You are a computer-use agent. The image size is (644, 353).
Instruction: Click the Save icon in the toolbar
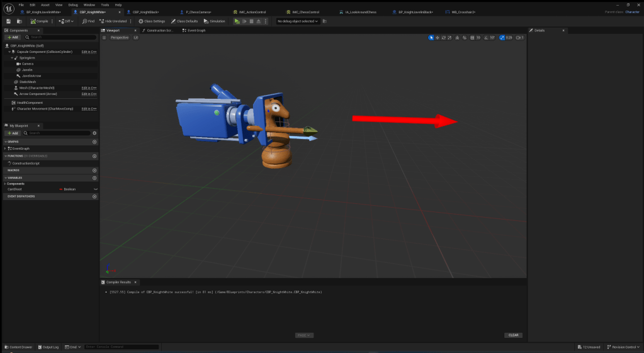tap(9, 21)
